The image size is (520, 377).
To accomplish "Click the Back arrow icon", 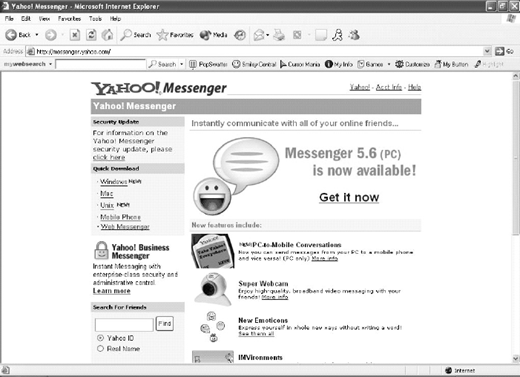I will coord(11,35).
